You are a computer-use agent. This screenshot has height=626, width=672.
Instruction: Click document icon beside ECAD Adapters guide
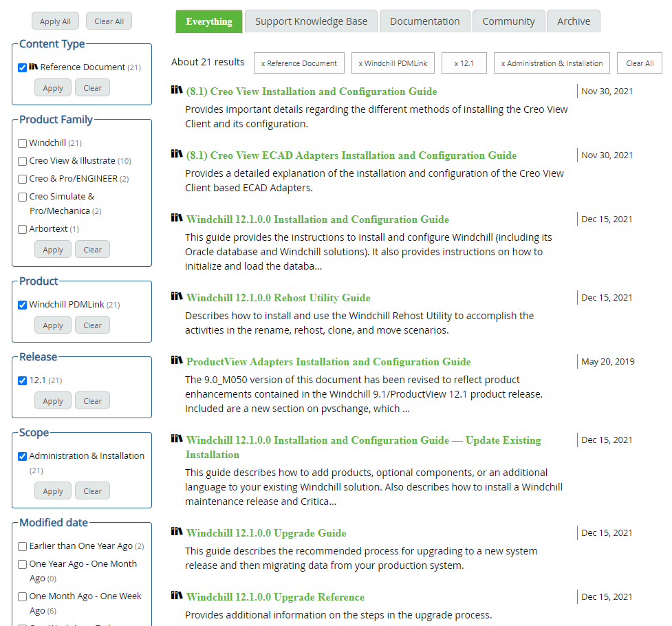(x=177, y=153)
